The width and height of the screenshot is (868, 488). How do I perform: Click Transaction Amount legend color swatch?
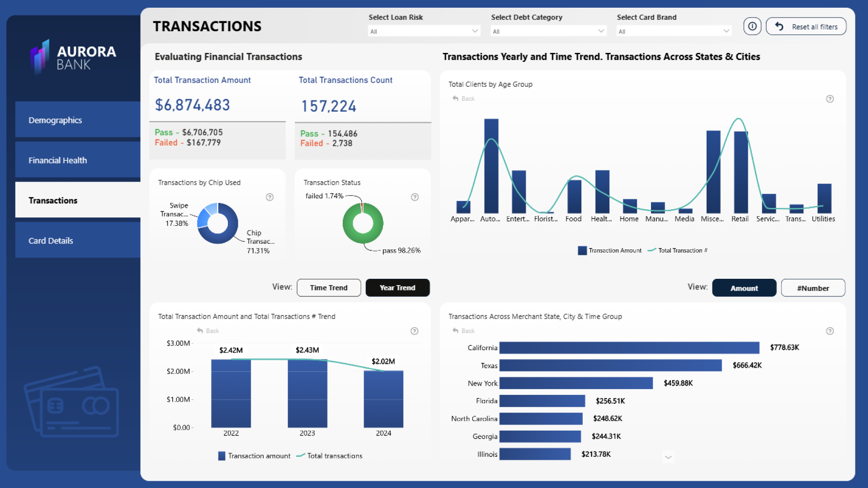pyautogui.click(x=582, y=251)
